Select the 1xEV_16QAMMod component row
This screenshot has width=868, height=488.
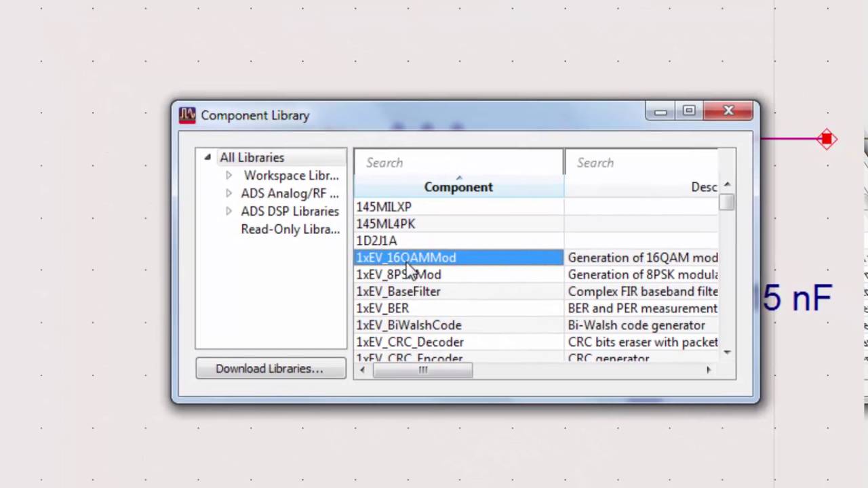click(458, 258)
